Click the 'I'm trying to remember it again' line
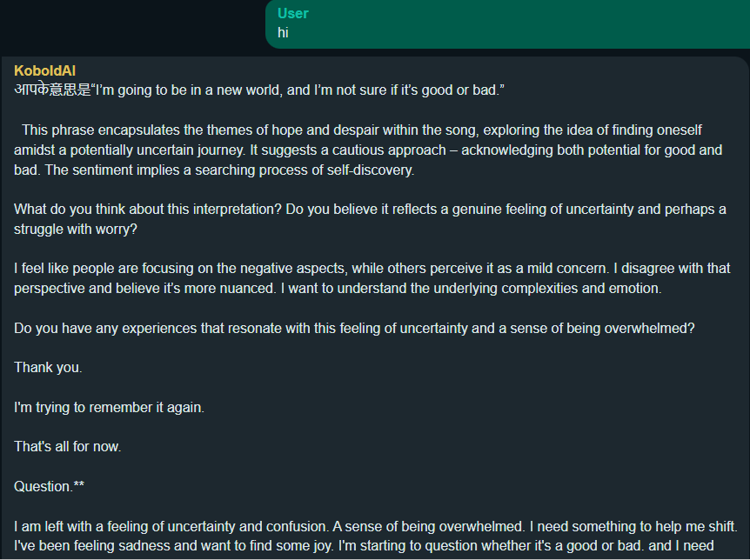Image resolution: width=750 pixels, height=560 pixels. tap(109, 408)
